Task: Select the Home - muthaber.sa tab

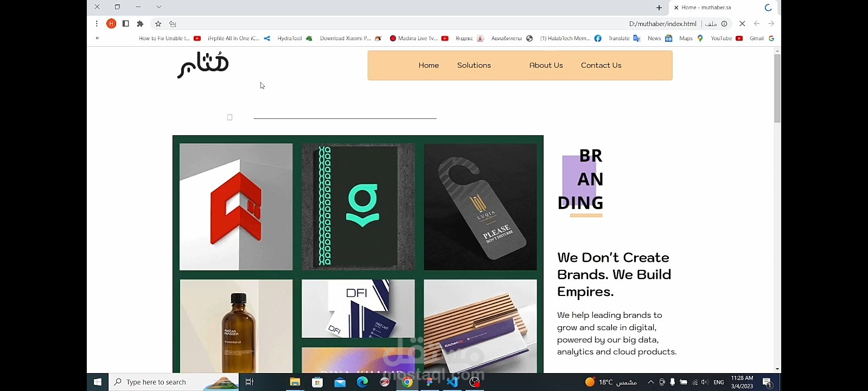Action: [723, 8]
